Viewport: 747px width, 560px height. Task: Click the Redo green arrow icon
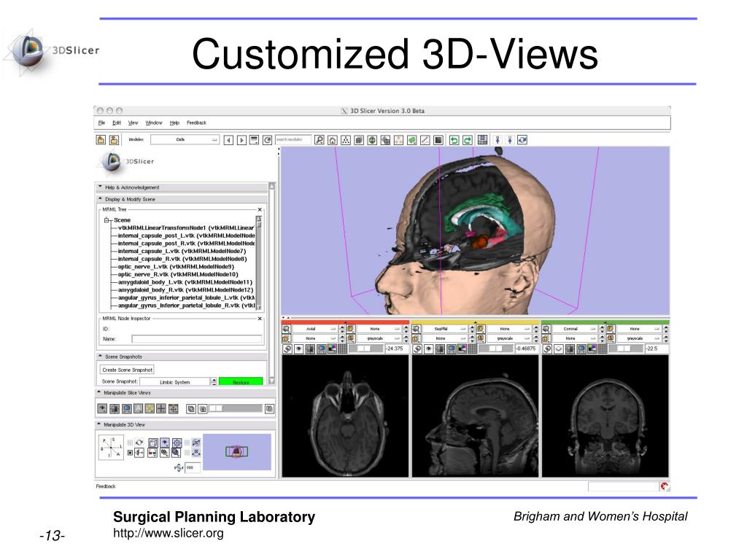[x=468, y=140]
